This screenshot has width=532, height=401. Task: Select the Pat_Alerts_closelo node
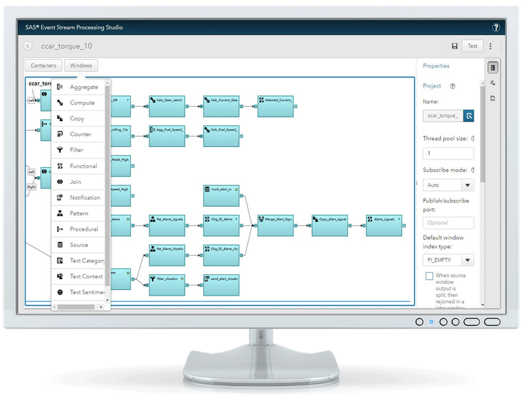click(x=167, y=255)
